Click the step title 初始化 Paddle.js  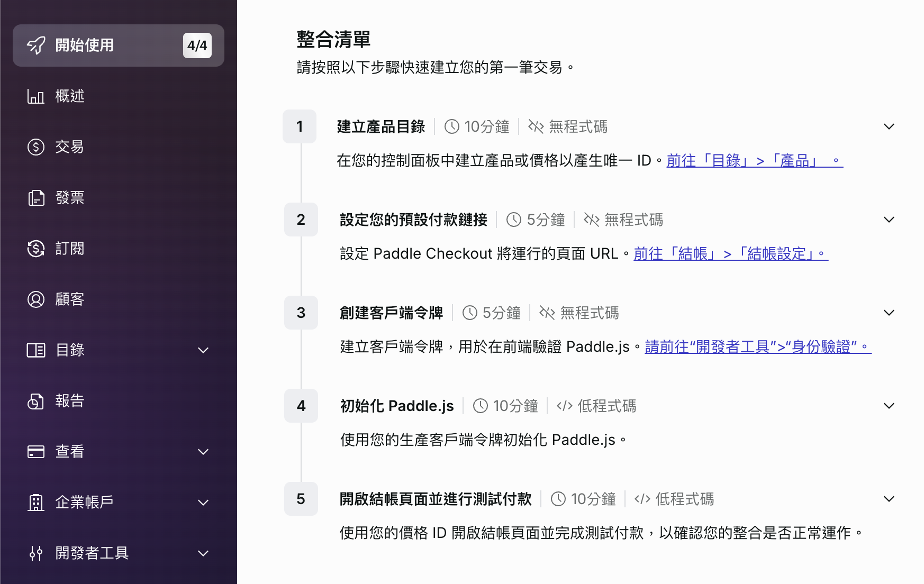(397, 406)
